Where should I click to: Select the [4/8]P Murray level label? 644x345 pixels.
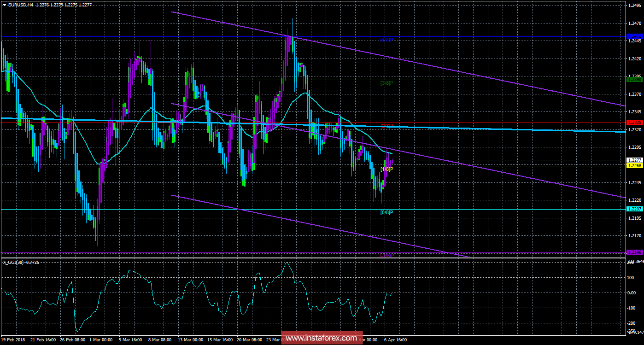[x=386, y=40]
